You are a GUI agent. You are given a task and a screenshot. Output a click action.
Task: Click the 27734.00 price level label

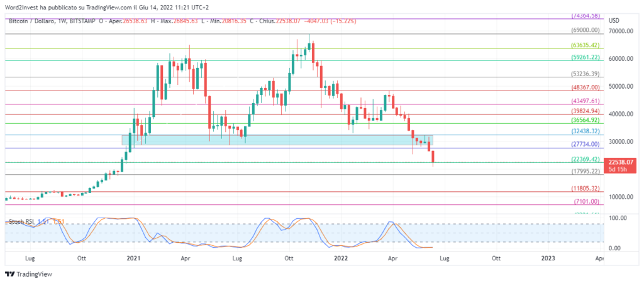point(585,144)
